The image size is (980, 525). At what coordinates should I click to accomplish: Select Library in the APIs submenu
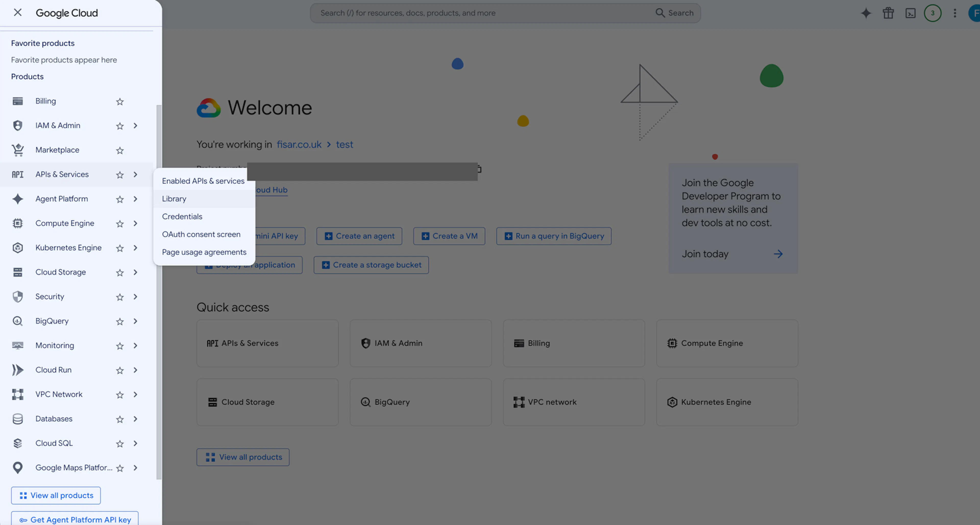point(204,199)
